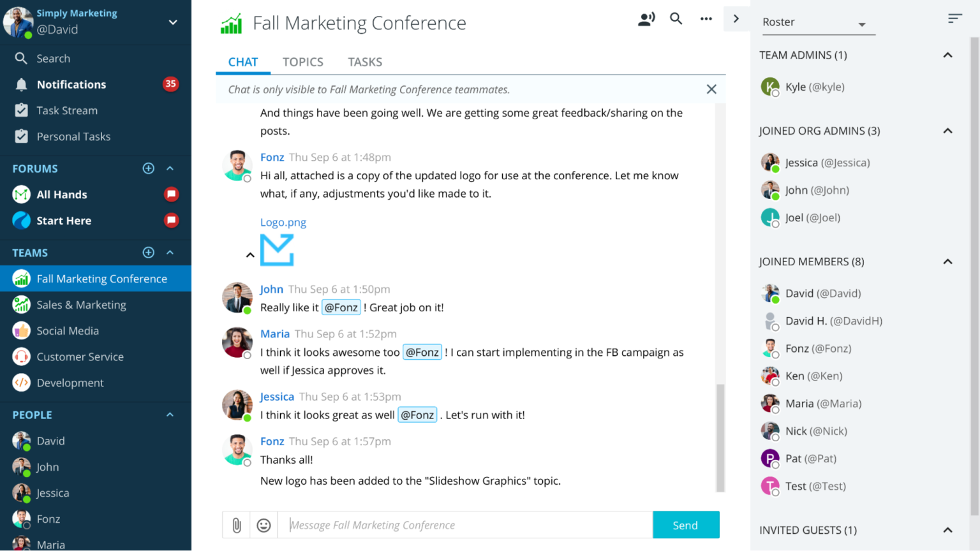This screenshot has width=980, height=551.
Task: Attach a file with the paperclip icon
Action: [x=236, y=525]
